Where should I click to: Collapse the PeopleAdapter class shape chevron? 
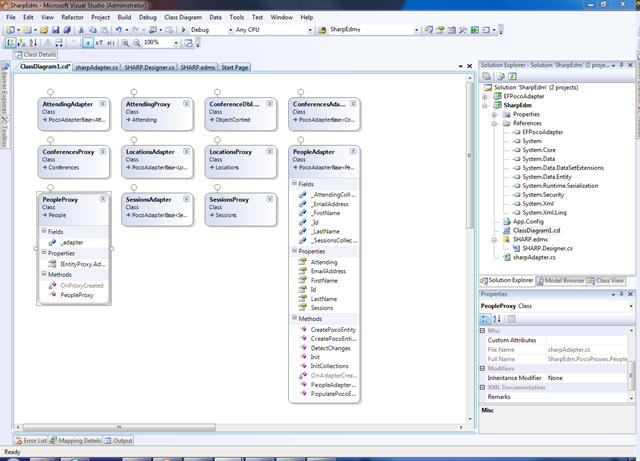[353, 151]
